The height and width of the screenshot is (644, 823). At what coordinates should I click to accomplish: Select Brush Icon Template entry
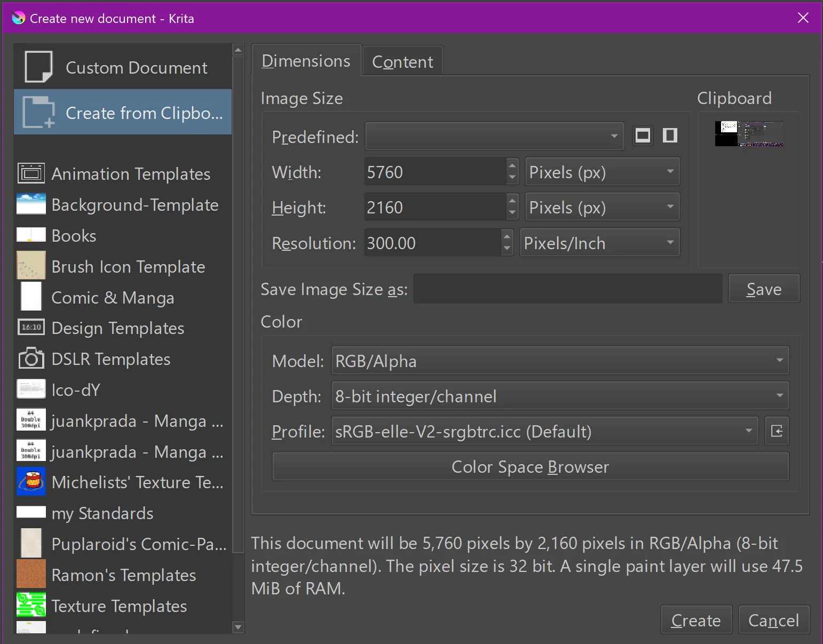[x=123, y=266]
